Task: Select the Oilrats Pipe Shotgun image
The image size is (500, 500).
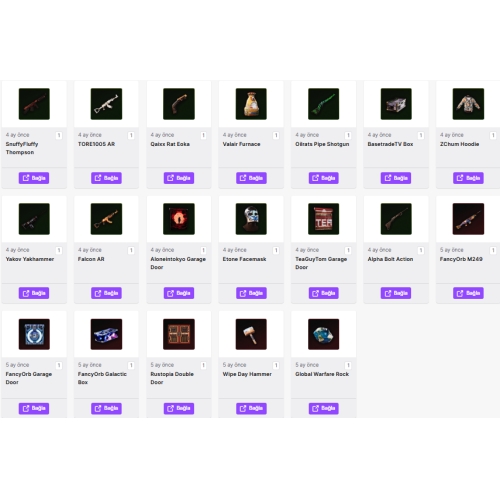Action: point(323,104)
